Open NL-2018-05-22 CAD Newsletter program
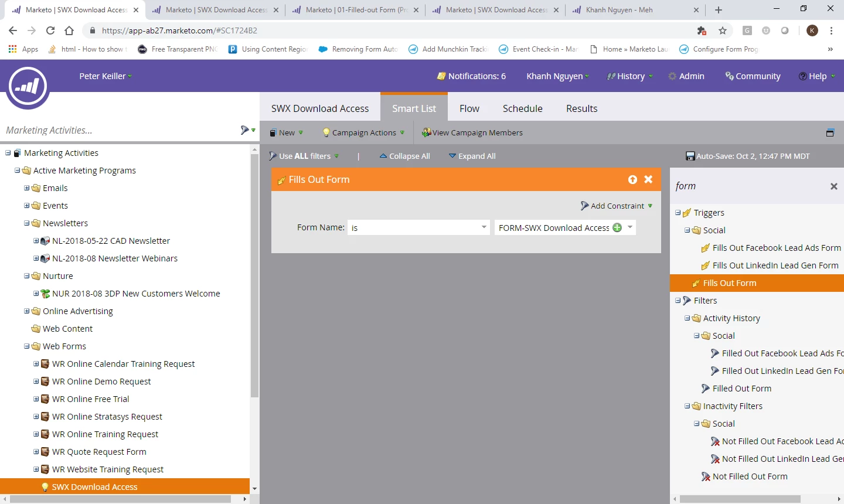Screen dimensions: 844x504 pos(111,241)
